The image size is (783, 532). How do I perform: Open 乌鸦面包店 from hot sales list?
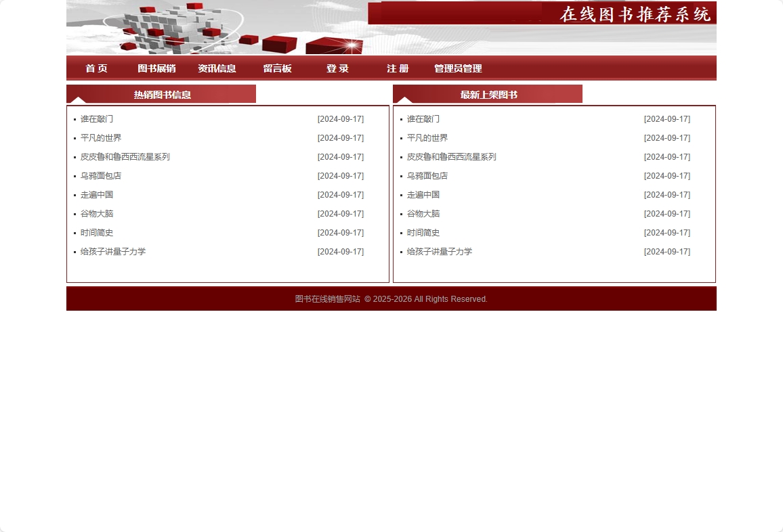point(101,175)
